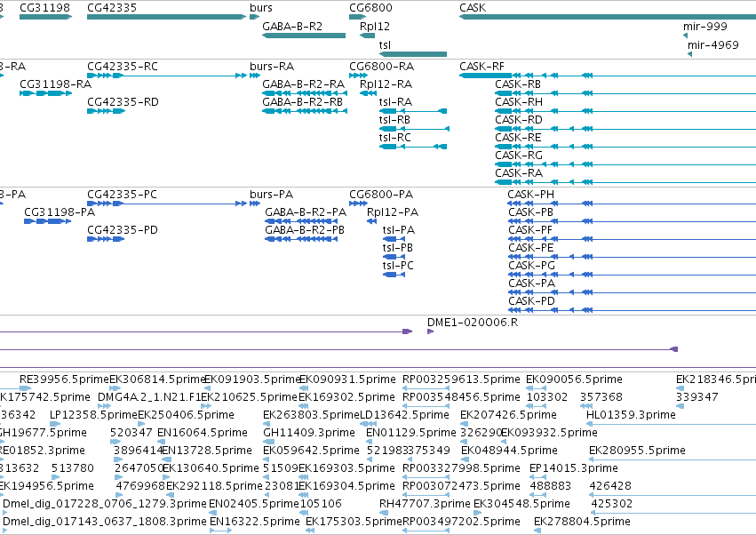Select transcript CG6800-RA
Screen dimensions: 756x535
(x=358, y=76)
